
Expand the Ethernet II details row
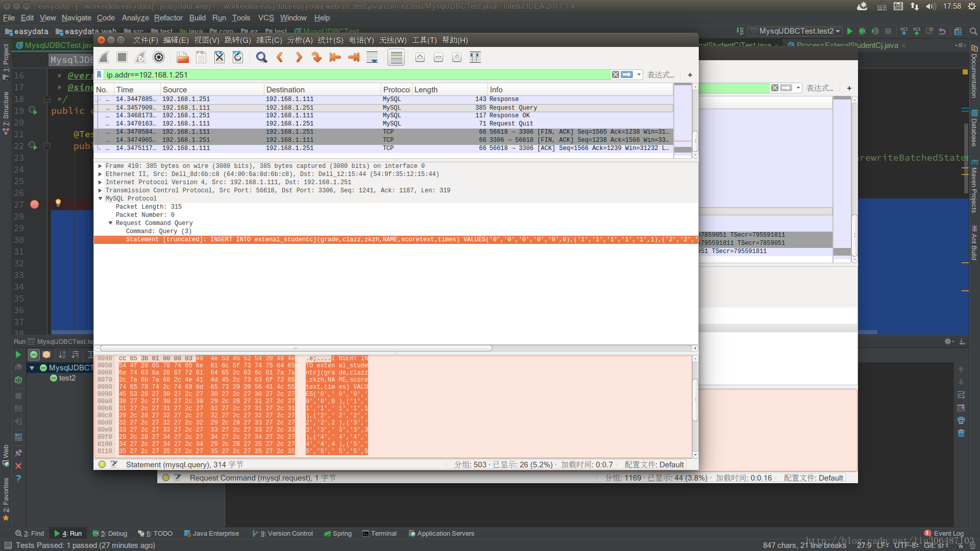100,174
